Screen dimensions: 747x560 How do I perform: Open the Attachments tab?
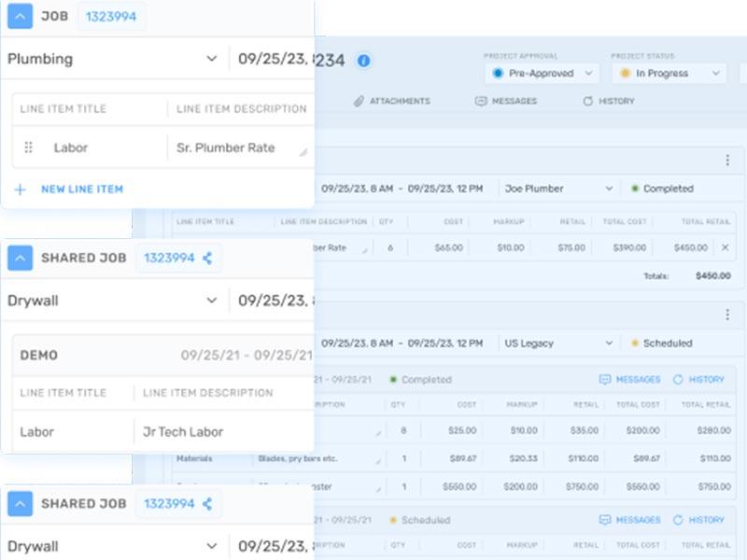point(392,101)
